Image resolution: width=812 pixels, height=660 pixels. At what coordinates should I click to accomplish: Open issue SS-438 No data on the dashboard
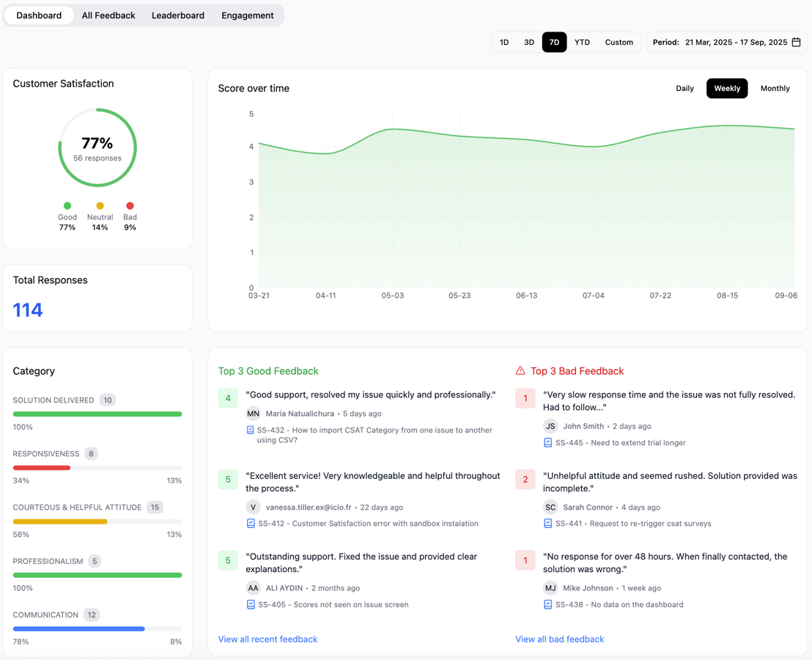coord(619,604)
